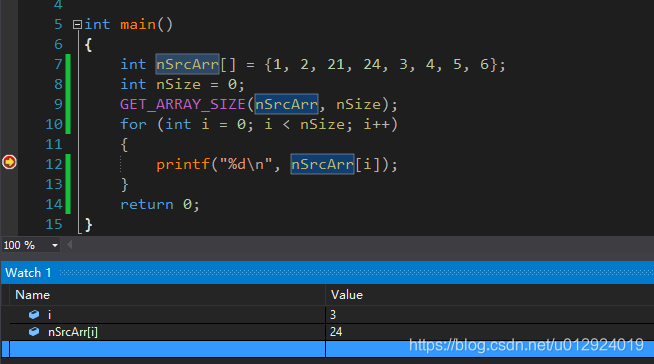Click the horizontal scrollbar left arrow
The width and height of the screenshot is (654, 364).
70,245
